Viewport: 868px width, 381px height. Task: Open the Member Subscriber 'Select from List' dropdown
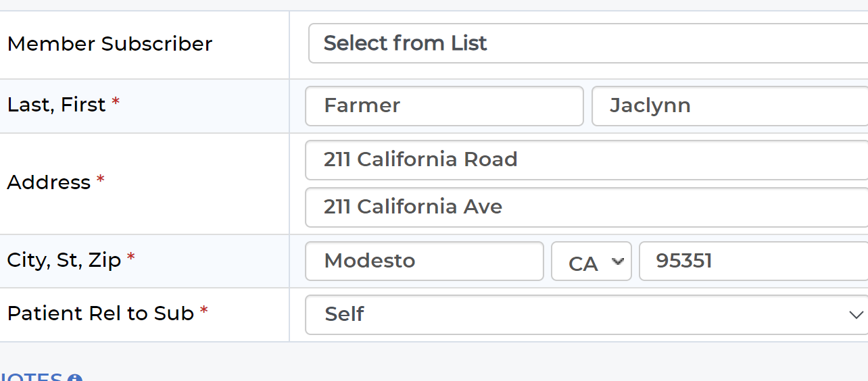pyautogui.click(x=588, y=43)
